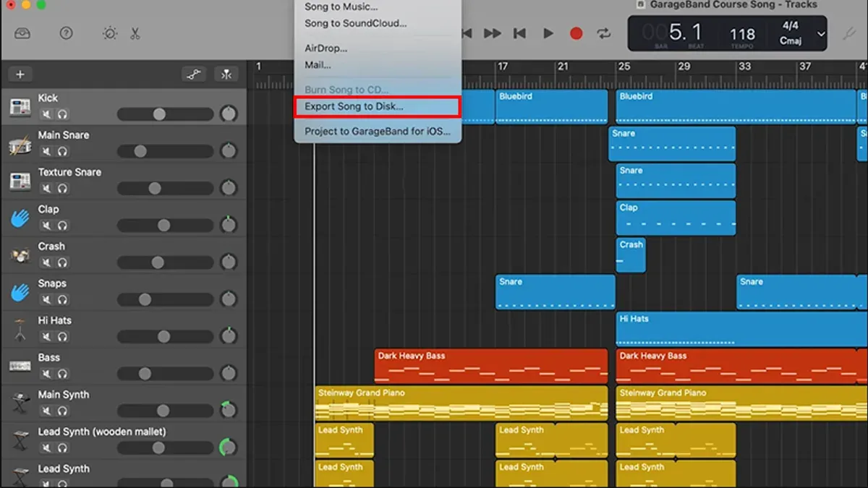Open the Editors scissors icon
Viewport: 868px width, 488px height.
[x=135, y=33]
